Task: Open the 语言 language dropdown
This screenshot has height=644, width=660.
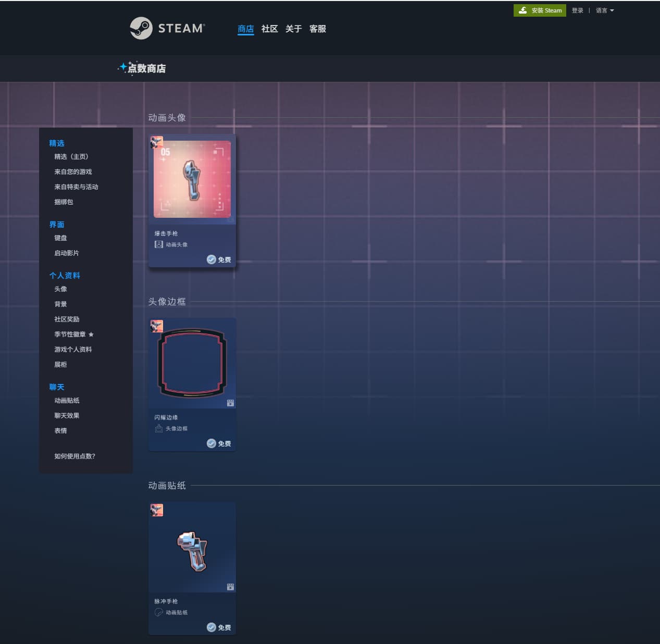Action: [604, 10]
